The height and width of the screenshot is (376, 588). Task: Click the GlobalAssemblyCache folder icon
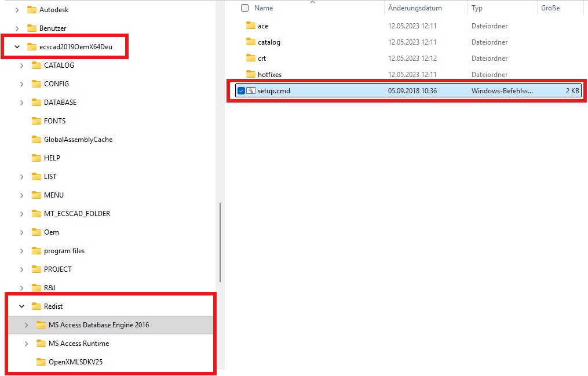[x=36, y=140]
